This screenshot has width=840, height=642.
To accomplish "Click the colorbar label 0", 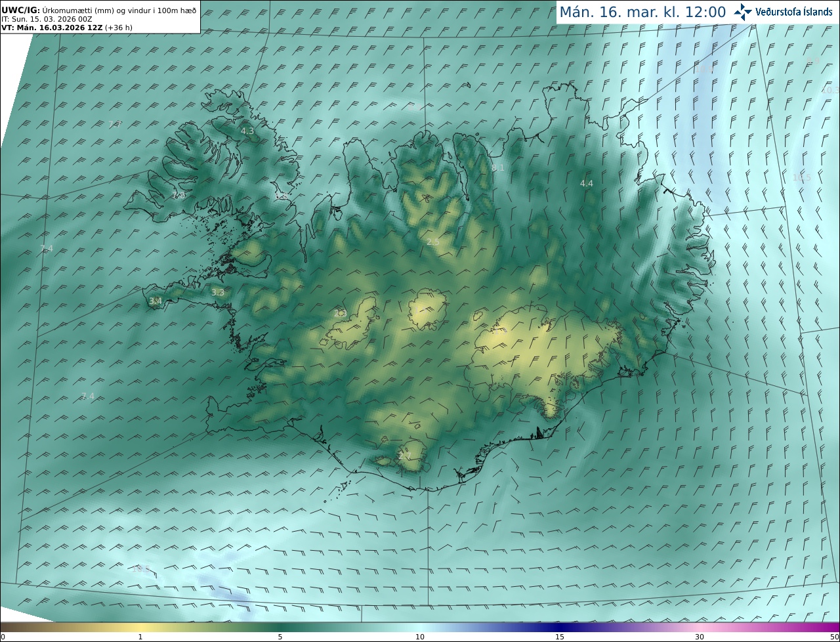I will (3, 637).
